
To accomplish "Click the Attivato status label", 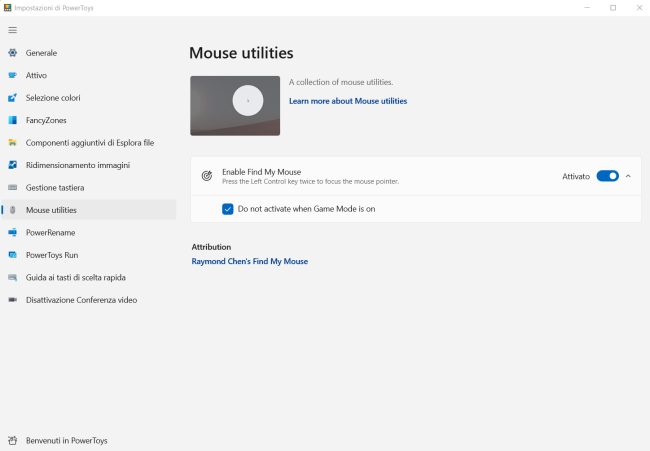I will [x=576, y=176].
